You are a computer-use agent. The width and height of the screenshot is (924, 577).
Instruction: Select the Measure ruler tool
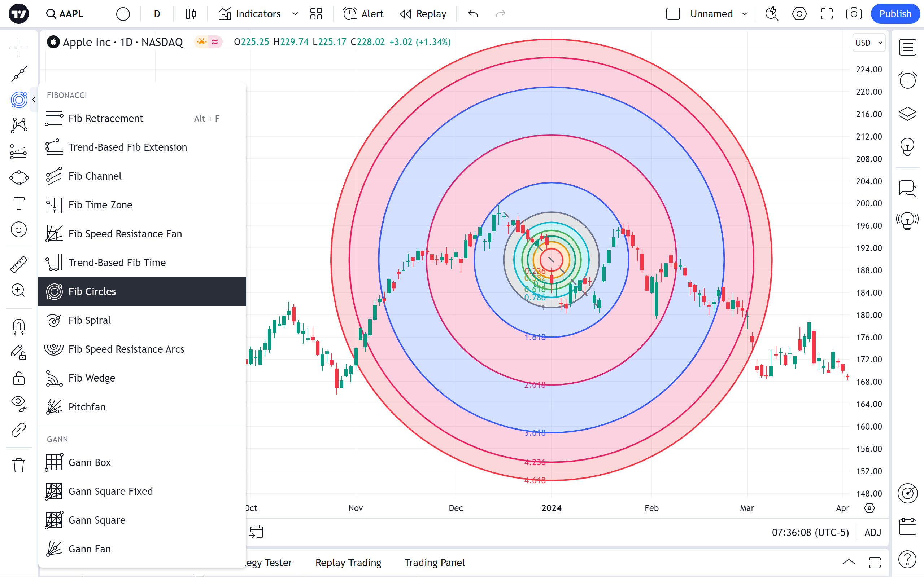click(18, 264)
